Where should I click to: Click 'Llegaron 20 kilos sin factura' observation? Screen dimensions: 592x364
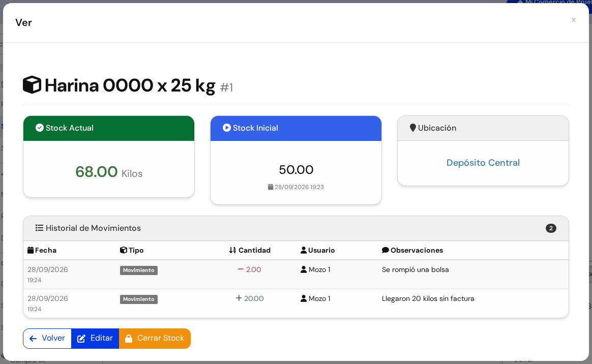point(428,299)
